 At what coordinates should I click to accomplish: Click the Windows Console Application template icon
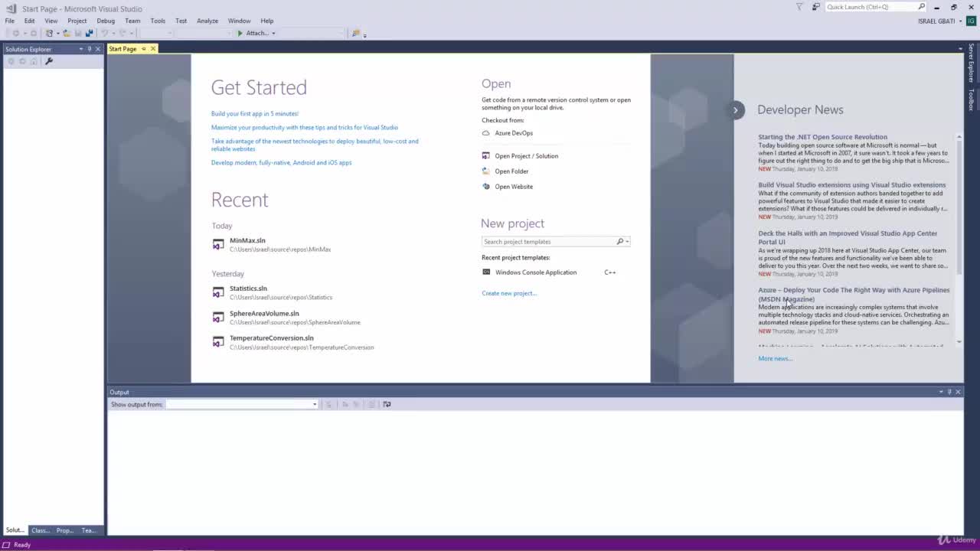(486, 272)
